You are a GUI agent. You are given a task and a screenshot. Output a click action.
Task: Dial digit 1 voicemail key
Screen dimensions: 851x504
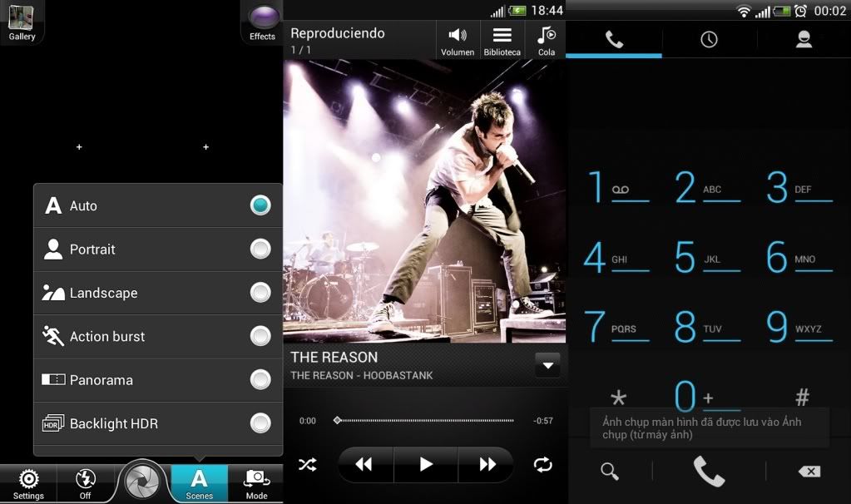coord(617,187)
